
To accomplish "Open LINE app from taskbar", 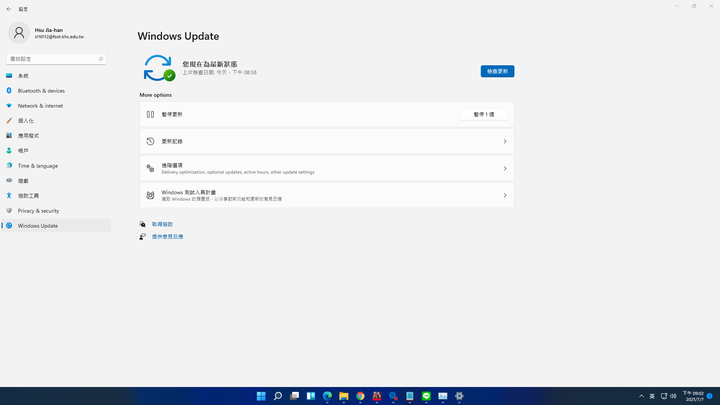I will coord(427,396).
